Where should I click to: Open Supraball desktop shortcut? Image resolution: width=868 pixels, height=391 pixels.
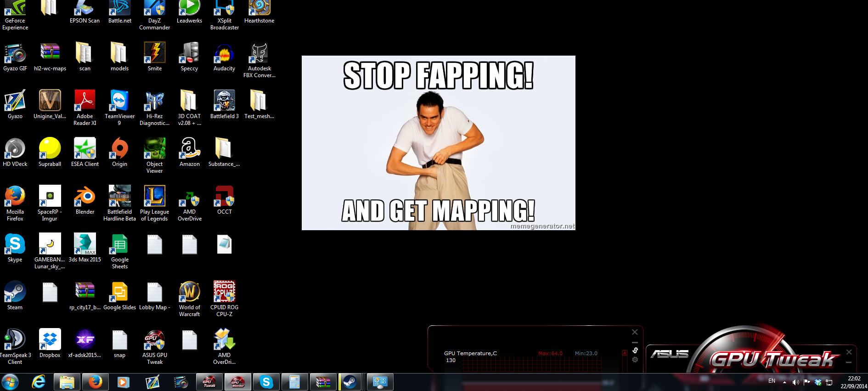[x=50, y=153]
